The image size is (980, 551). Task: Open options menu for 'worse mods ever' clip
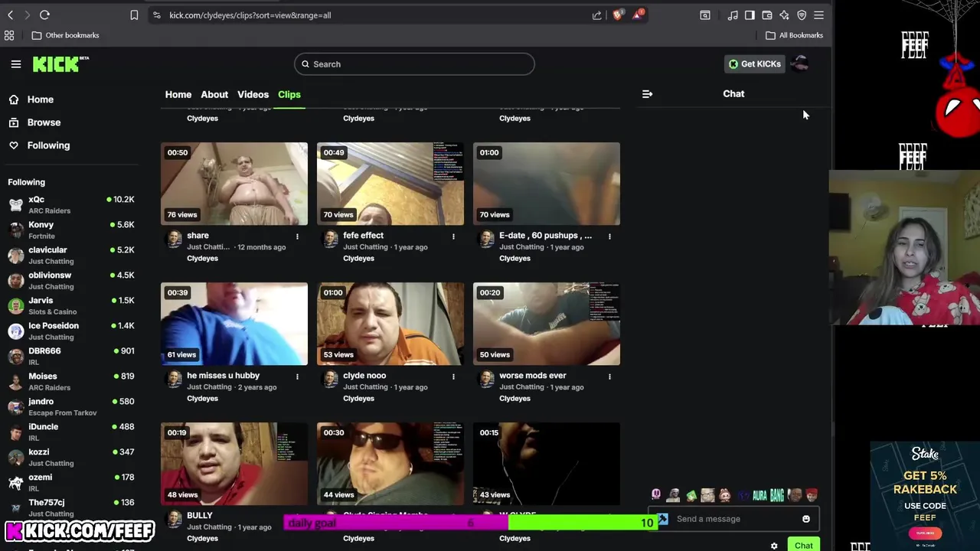pos(609,377)
